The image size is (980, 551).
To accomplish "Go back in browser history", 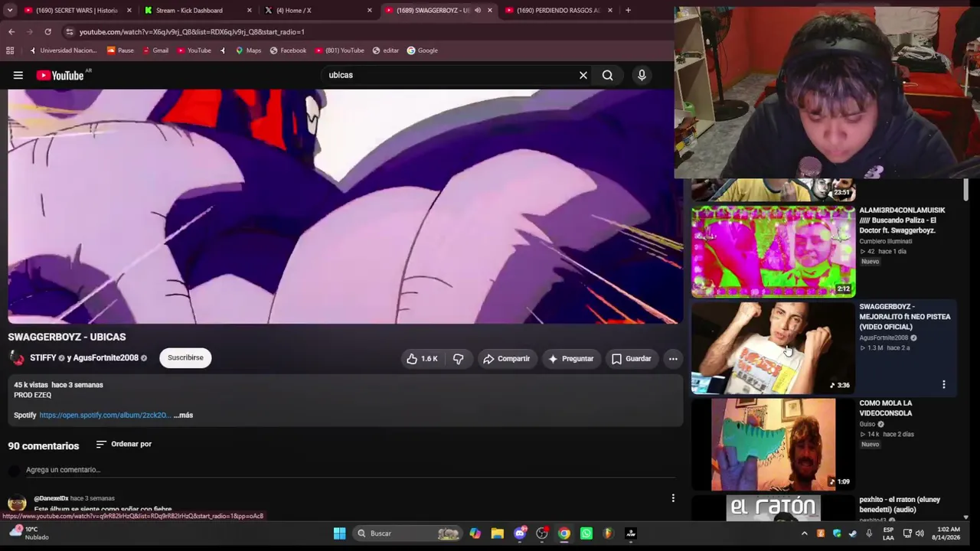I will (11, 31).
